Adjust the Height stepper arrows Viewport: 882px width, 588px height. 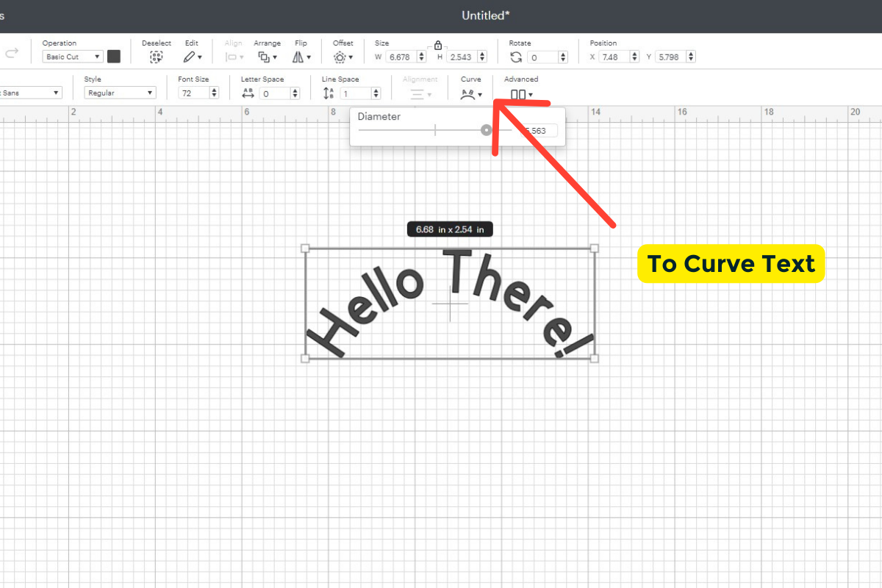point(482,57)
